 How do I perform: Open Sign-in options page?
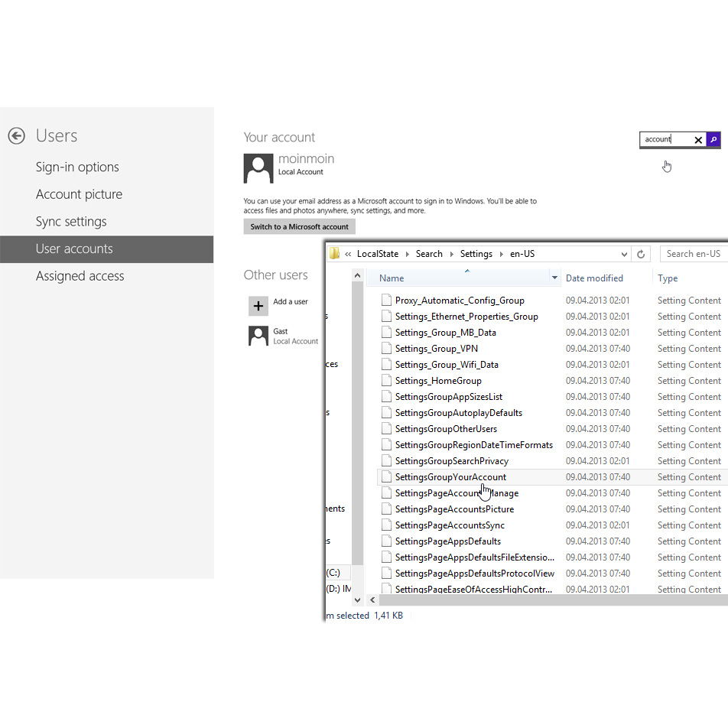tap(77, 167)
